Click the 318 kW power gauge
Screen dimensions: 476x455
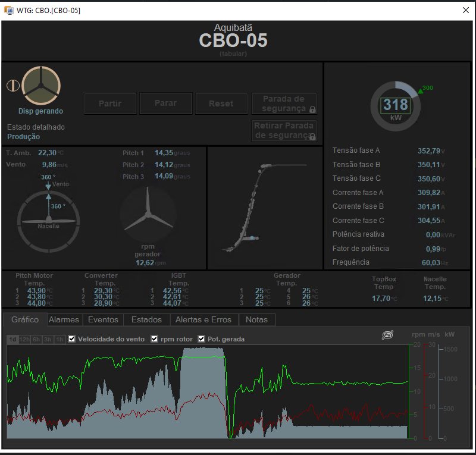(x=396, y=106)
